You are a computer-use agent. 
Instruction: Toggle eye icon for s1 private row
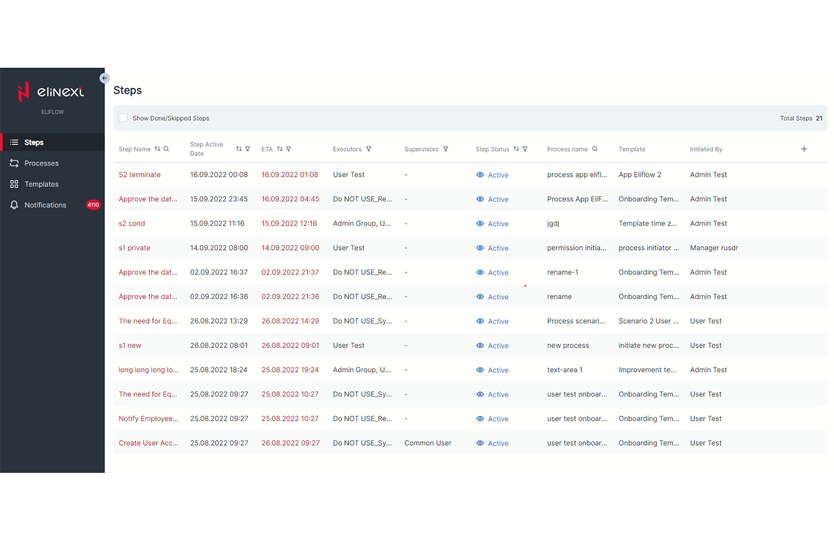(x=480, y=248)
